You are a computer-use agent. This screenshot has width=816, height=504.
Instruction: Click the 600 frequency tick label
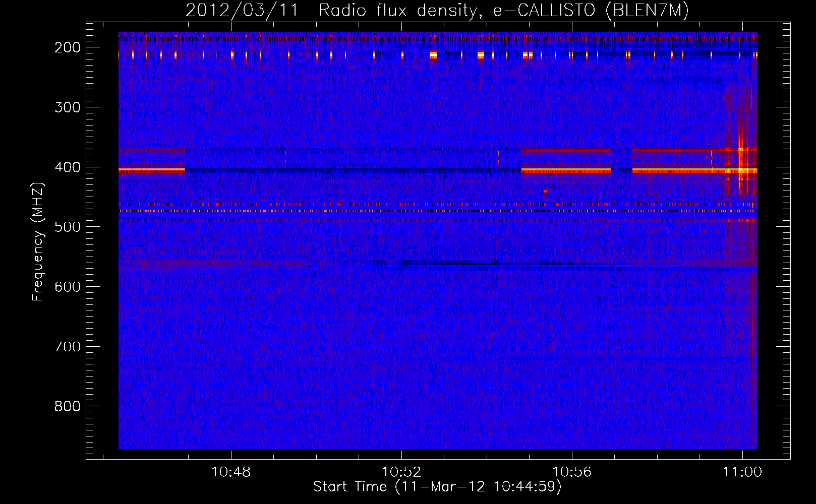pos(68,287)
